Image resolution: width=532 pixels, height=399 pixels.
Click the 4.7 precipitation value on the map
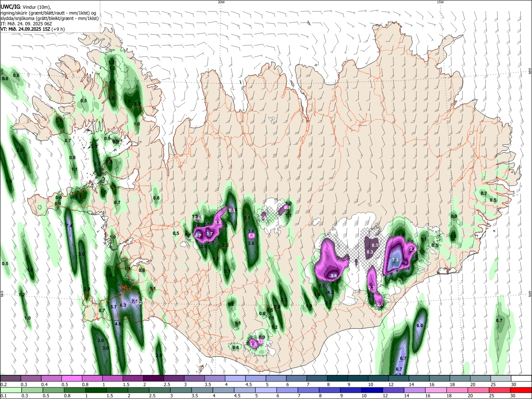click(198, 236)
